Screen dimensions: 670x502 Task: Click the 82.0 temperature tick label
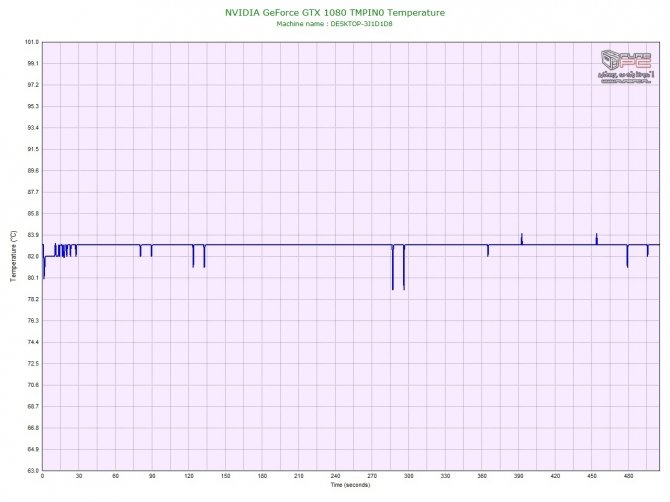click(x=32, y=256)
